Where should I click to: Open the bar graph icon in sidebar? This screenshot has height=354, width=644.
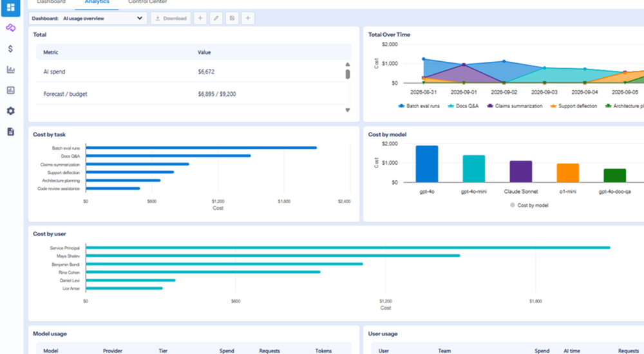[11, 70]
